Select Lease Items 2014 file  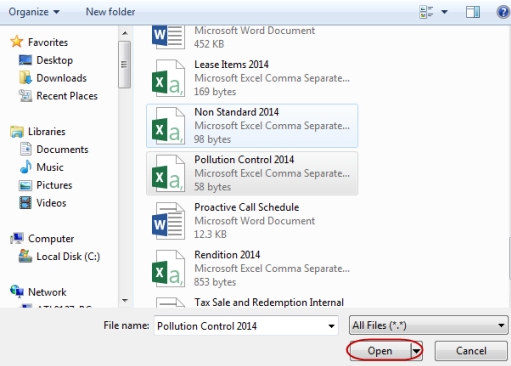click(x=252, y=78)
